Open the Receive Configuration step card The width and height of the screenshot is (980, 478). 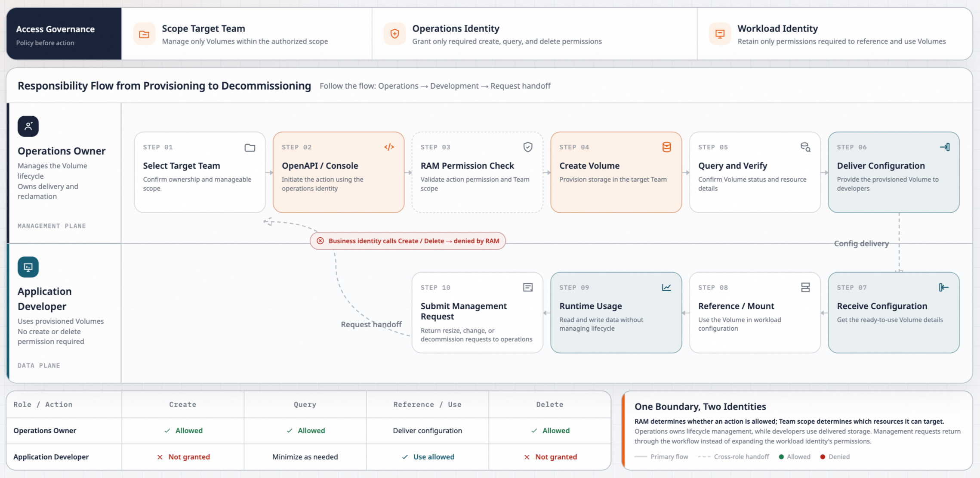coord(894,313)
